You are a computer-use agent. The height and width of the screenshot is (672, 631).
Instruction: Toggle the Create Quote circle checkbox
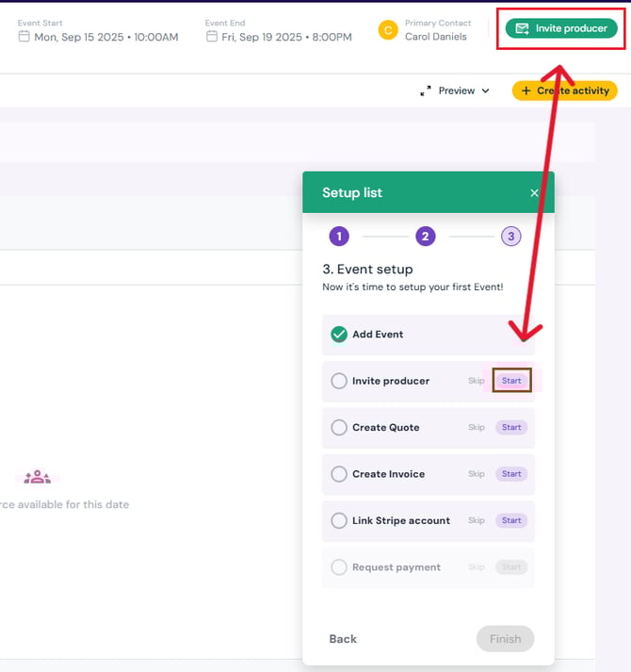[339, 427]
